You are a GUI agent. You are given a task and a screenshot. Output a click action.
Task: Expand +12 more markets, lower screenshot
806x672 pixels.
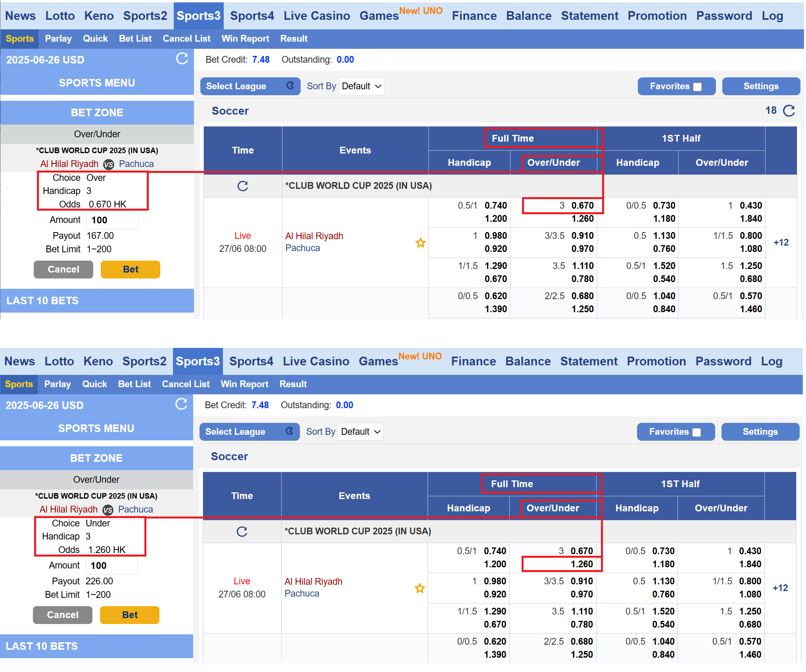pos(780,588)
